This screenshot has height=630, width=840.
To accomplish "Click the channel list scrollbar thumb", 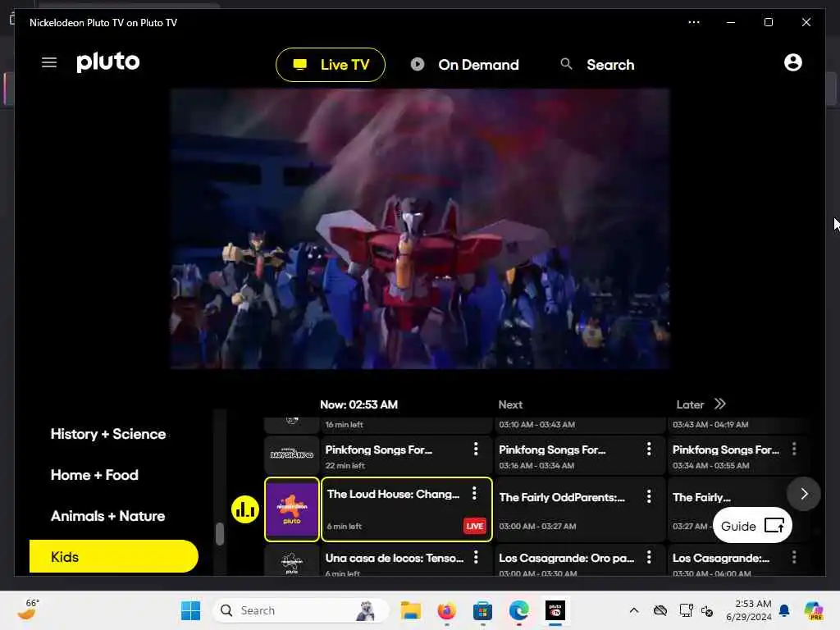I will pyautogui.click(x=220, y=533).
